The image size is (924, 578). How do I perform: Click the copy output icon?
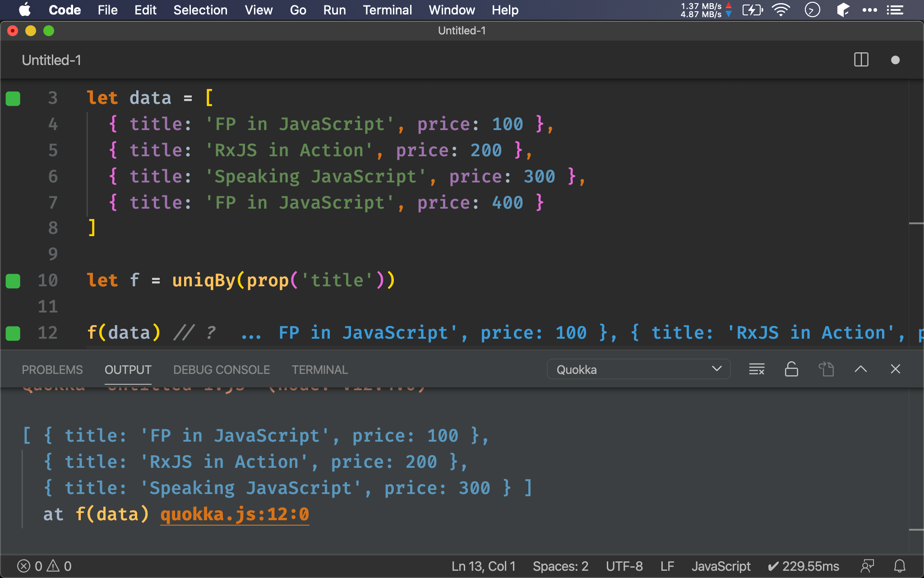(827, 369)
